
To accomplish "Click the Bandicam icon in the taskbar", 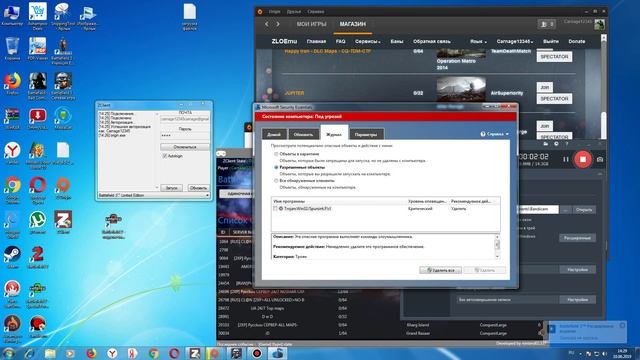I will (257, 353).
